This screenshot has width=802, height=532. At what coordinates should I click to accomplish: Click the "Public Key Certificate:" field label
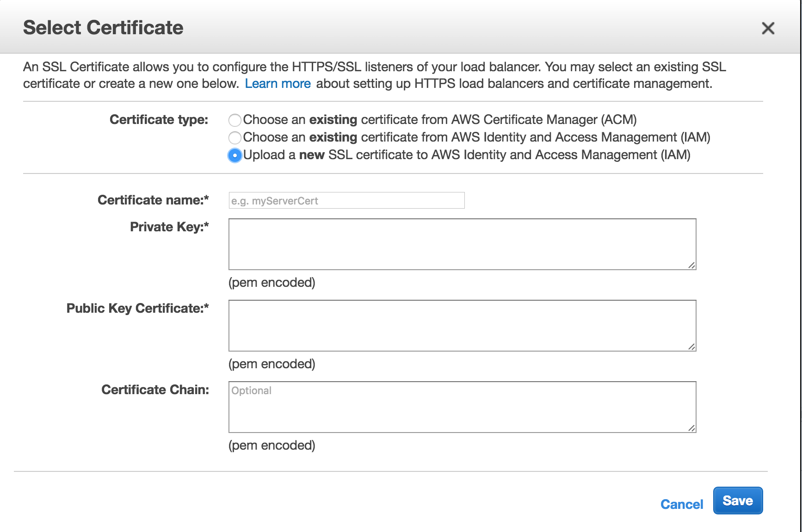pyautogui.click(x=137, y=309)
